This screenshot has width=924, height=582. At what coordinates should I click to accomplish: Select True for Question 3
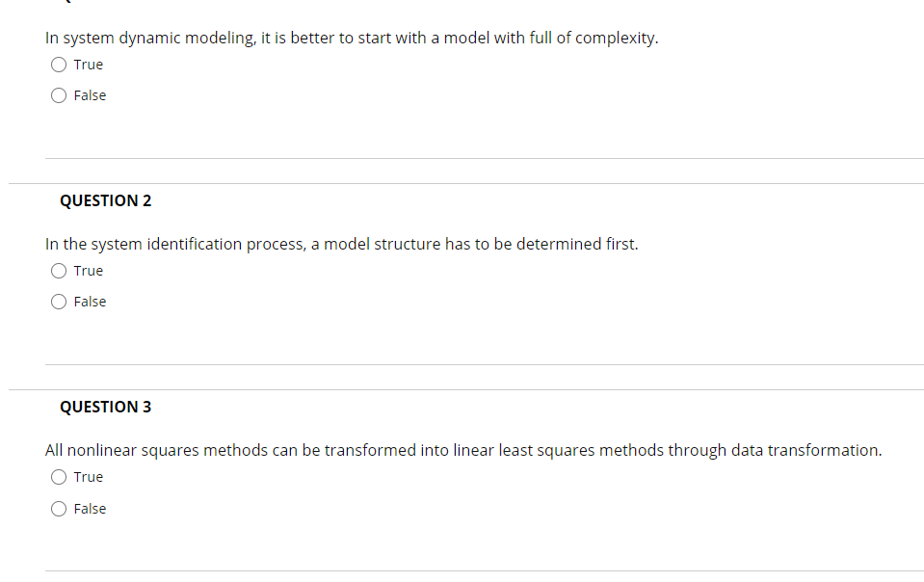point(59,477)
